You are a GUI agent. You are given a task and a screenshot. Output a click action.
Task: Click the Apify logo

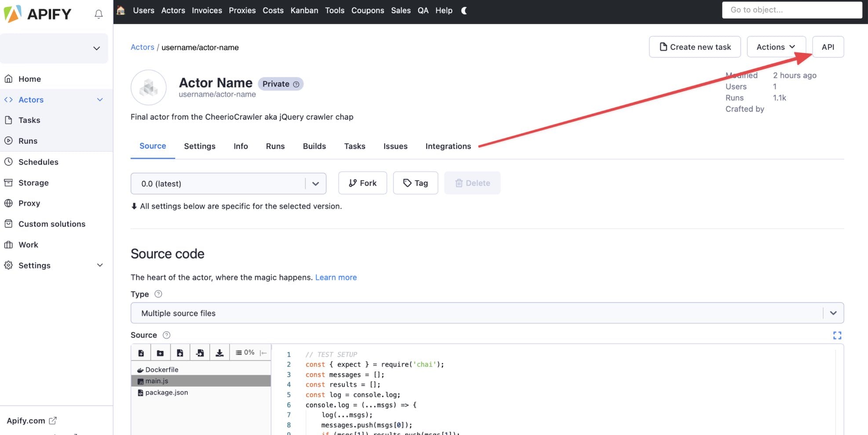pos(39,14)
